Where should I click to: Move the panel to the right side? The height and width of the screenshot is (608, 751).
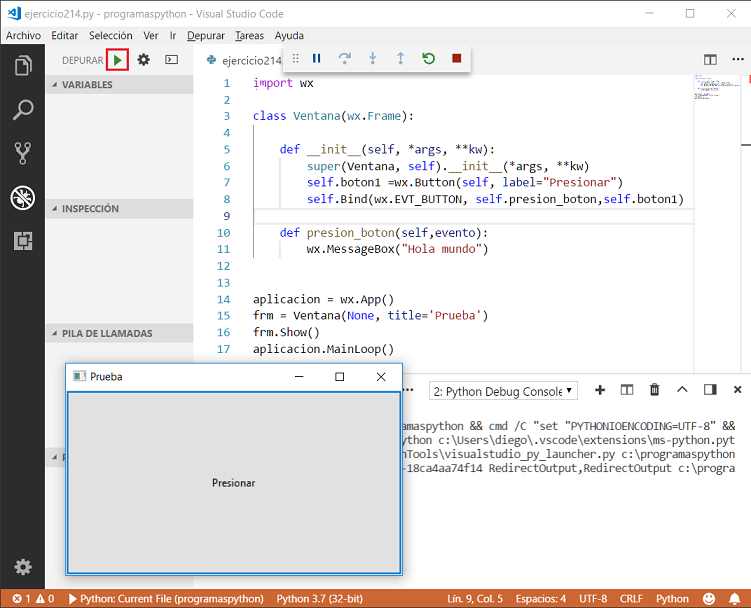point(710,390)
